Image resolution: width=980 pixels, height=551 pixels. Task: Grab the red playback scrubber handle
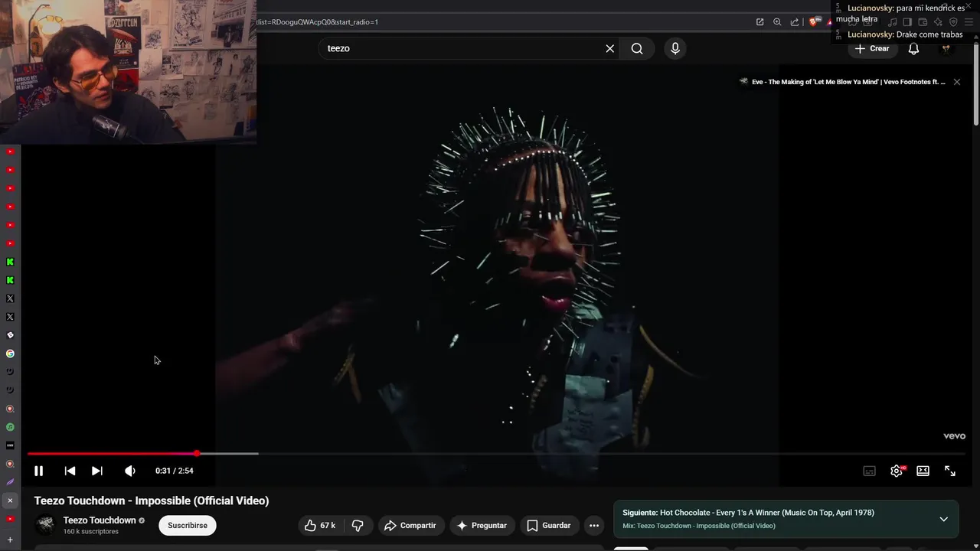click(x=197, y=454)
